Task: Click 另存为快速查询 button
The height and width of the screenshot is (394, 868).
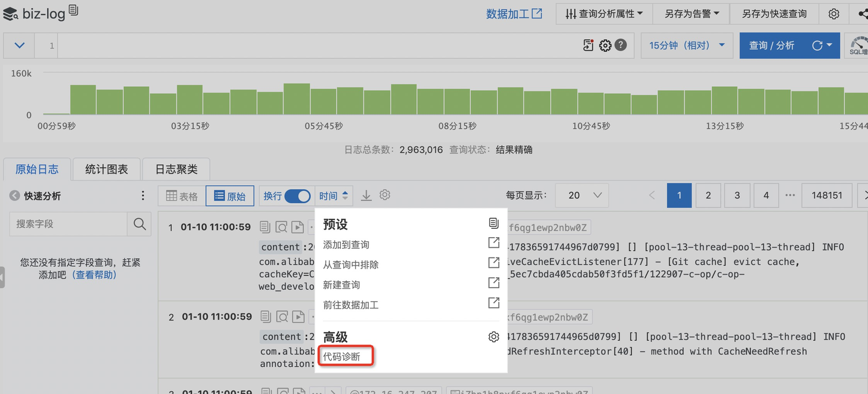Action: 774,14
